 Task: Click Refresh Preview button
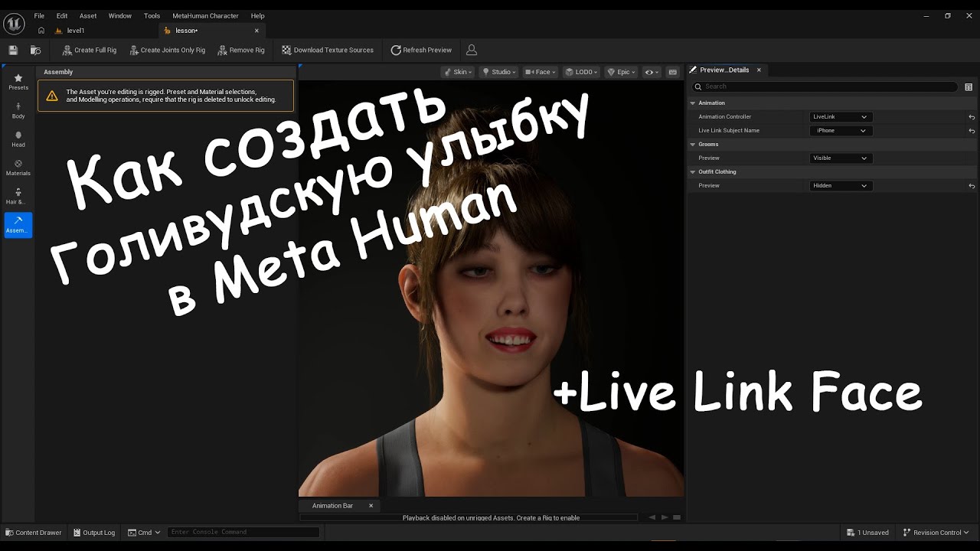(x=421, y=50)
